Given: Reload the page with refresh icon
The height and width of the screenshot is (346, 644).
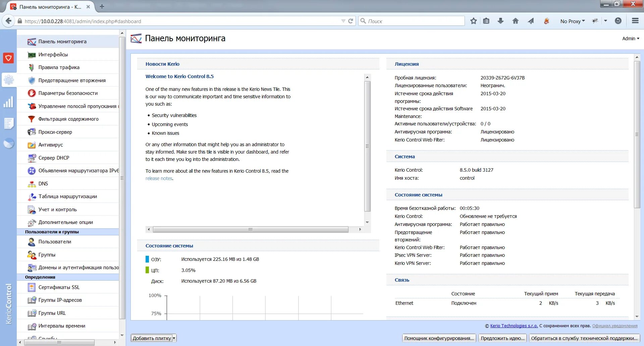Looking at the screenshot, I should tap(351, 21).
